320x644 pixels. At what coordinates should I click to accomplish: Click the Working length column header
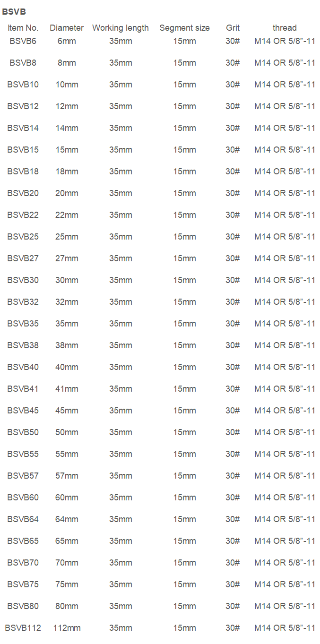[121, 28]
